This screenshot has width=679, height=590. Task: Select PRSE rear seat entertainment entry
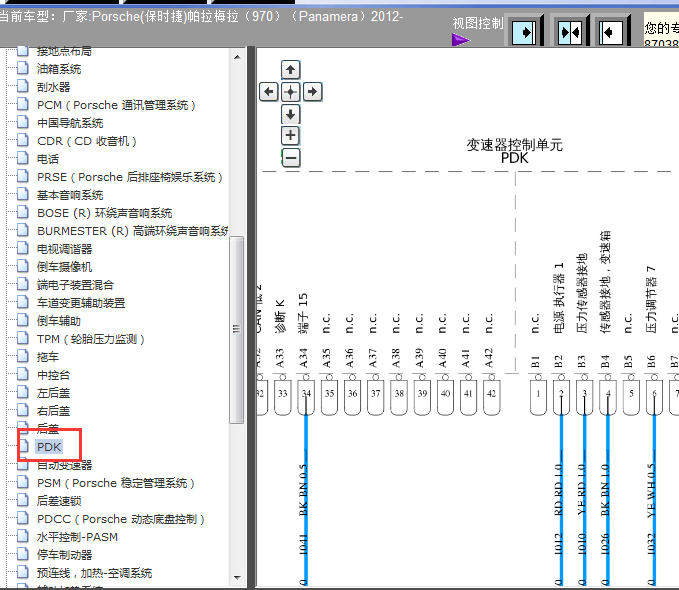(x=130, y=177)
